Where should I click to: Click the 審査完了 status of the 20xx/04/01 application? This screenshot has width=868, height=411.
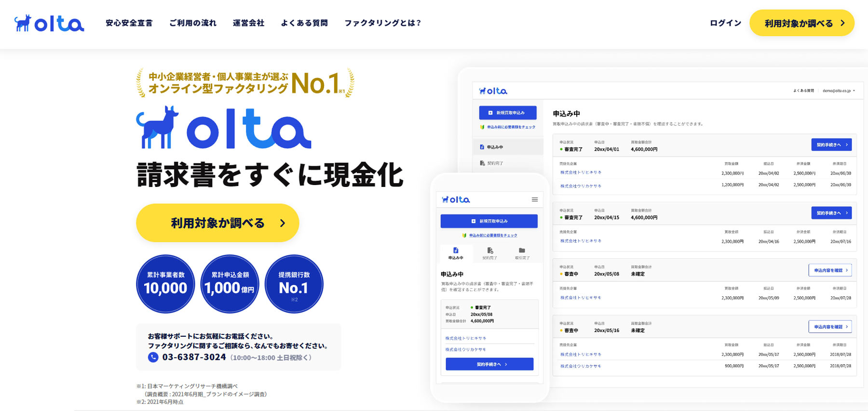coord(571,149)
